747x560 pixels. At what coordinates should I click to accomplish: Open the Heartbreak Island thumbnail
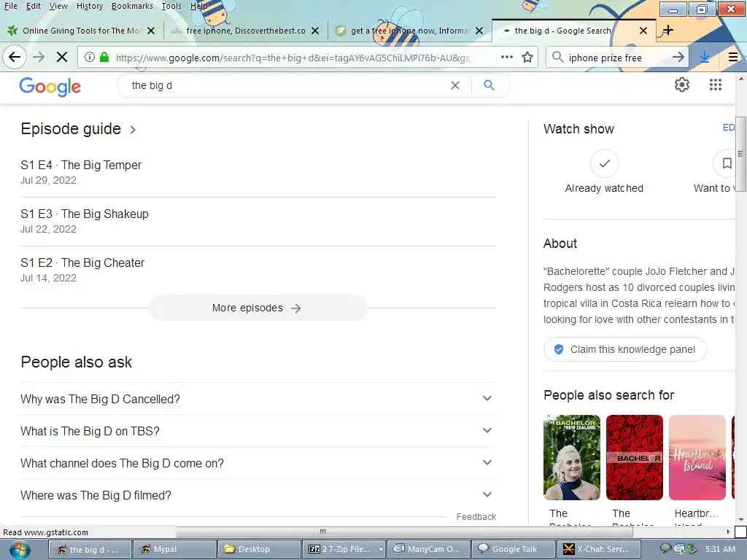[697, 457]
